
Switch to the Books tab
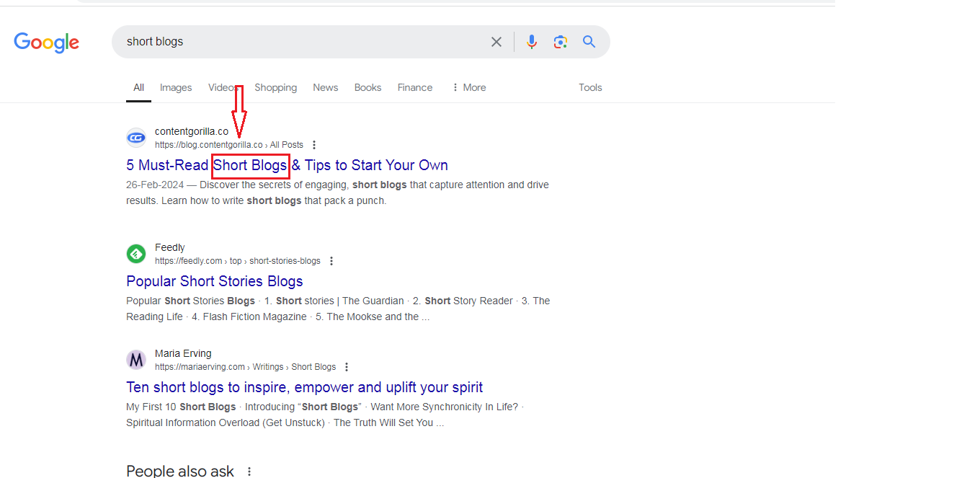coord(367,87)
